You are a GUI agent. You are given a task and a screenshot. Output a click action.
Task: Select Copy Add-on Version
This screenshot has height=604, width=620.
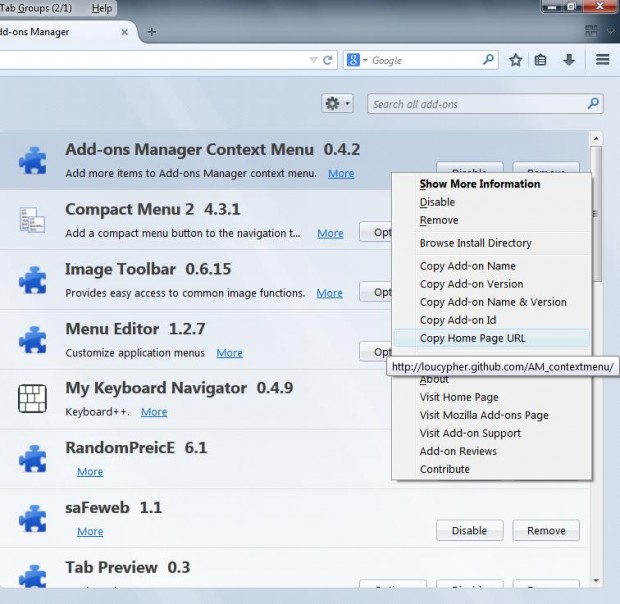(x=491, y=284)
